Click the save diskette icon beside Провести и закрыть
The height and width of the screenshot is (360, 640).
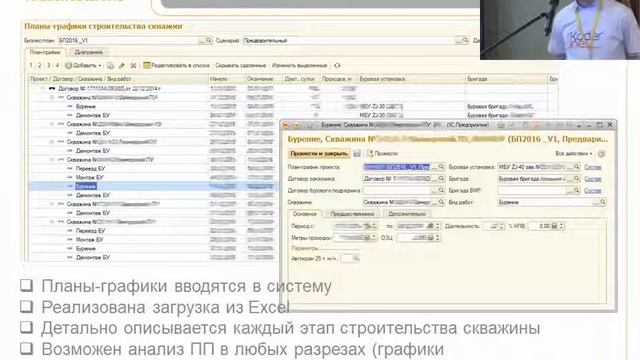(x=357, y=153)
